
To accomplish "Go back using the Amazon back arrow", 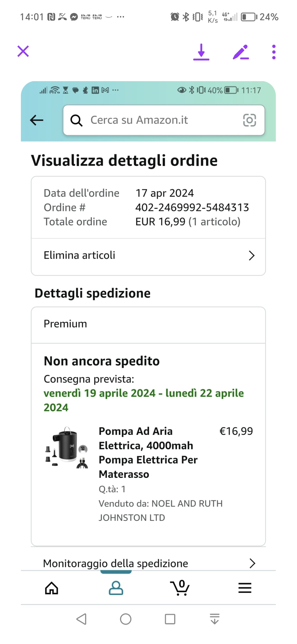I will pyautogui.click(x=37, y=120).
